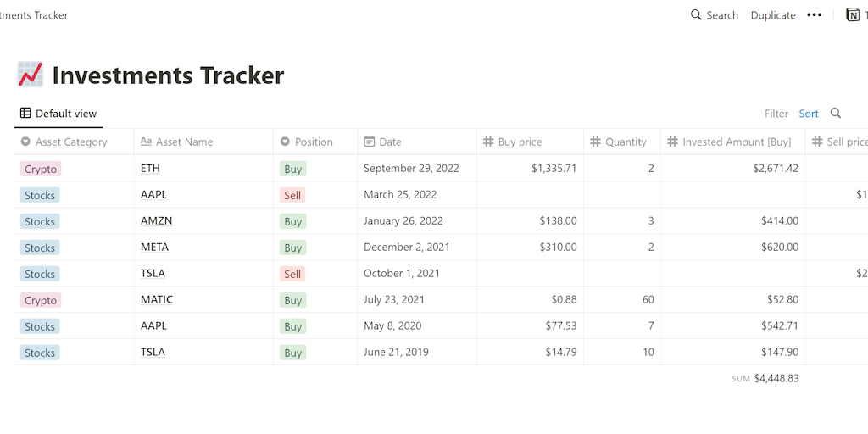868x434 pixels.
Task: Click the Asset Name text-type icon
Action: click(x=146, y=142)
